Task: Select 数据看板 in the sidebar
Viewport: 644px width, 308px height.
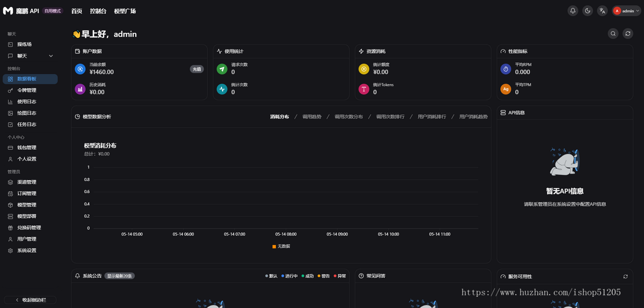Action: pos(30,79)
